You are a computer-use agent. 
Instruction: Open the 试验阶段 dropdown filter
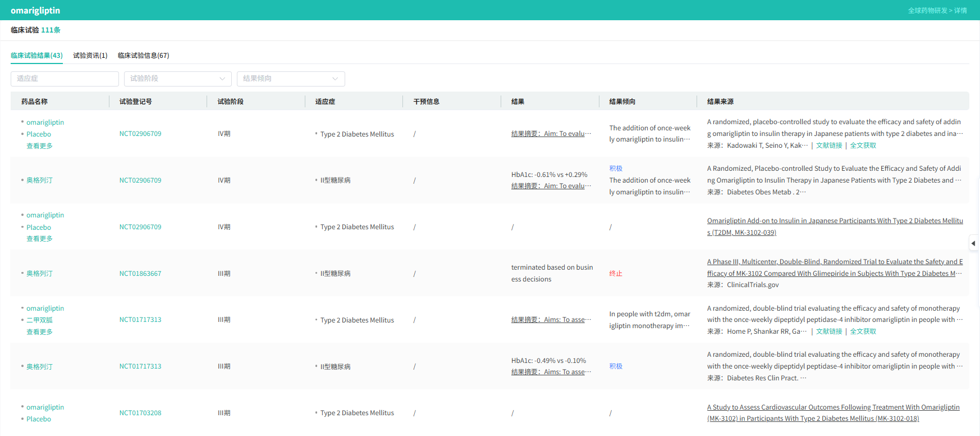177,79
